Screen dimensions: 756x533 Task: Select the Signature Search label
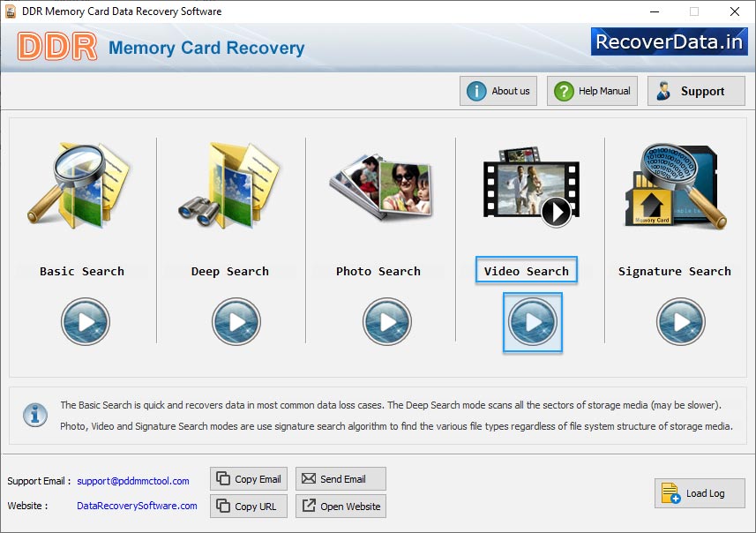(x=675, y=271)
